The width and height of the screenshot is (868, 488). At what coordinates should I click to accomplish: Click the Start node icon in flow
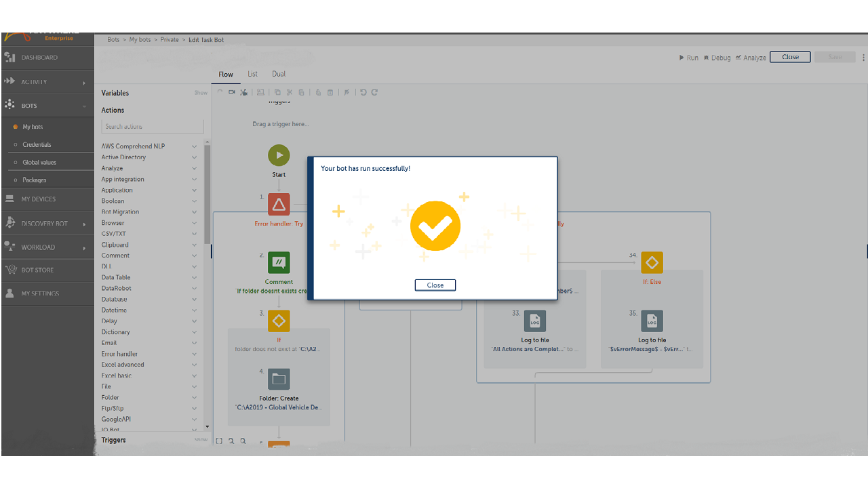279,155
